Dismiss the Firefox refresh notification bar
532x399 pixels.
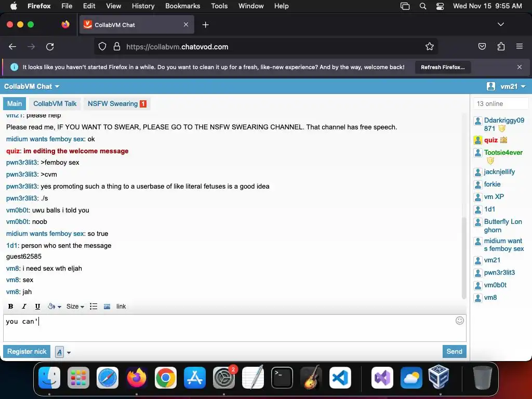point(519,67)
